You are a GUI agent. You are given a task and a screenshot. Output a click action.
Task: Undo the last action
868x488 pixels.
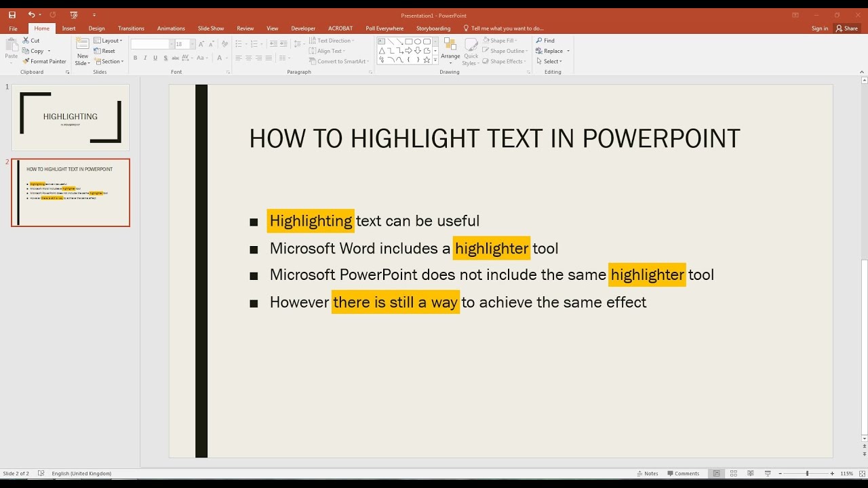pyautogui.click(x=31, y=14)
